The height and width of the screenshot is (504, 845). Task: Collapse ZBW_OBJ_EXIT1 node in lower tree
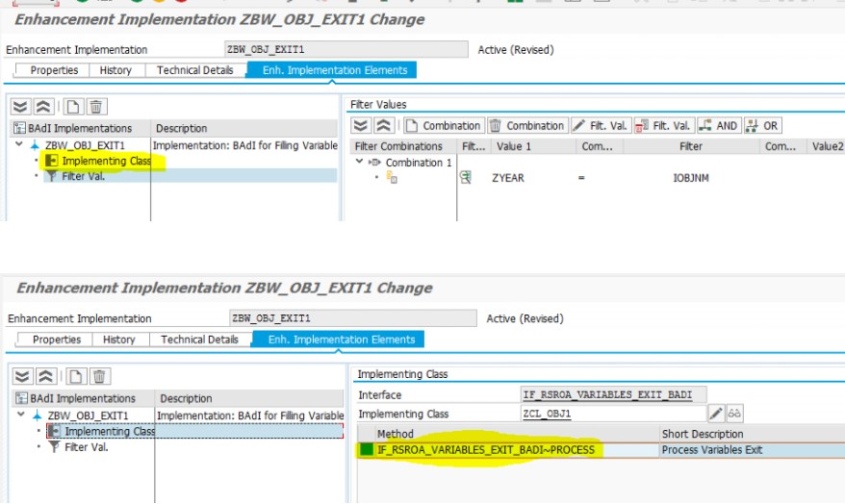pos(21,415)
